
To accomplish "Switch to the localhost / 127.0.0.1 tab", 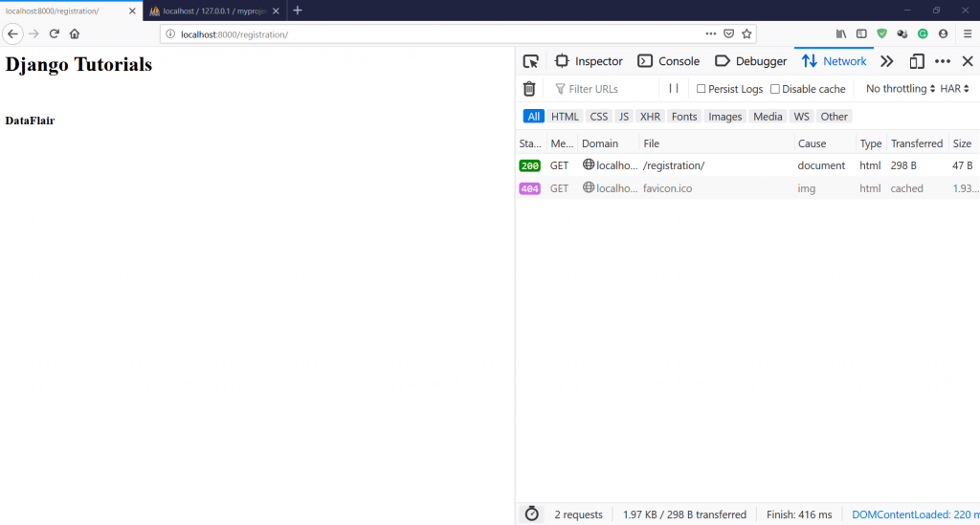I will click(214, 11).
